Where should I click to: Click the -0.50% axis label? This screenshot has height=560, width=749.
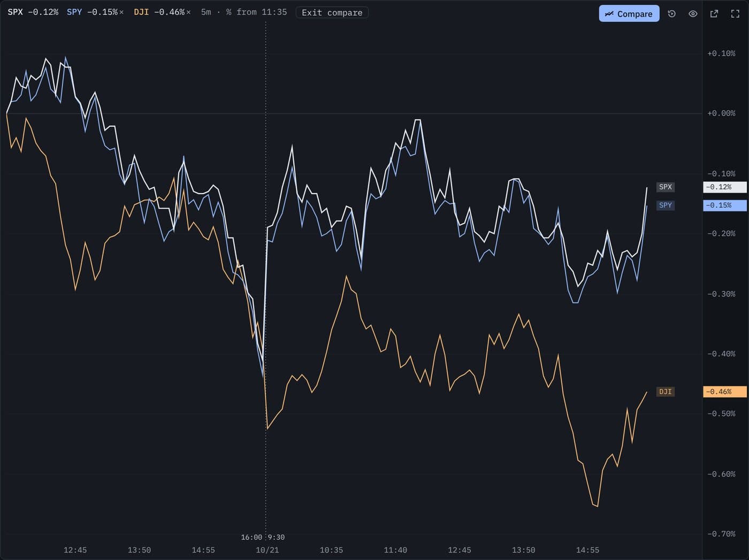pyautogui.click(x=721, y=413)
